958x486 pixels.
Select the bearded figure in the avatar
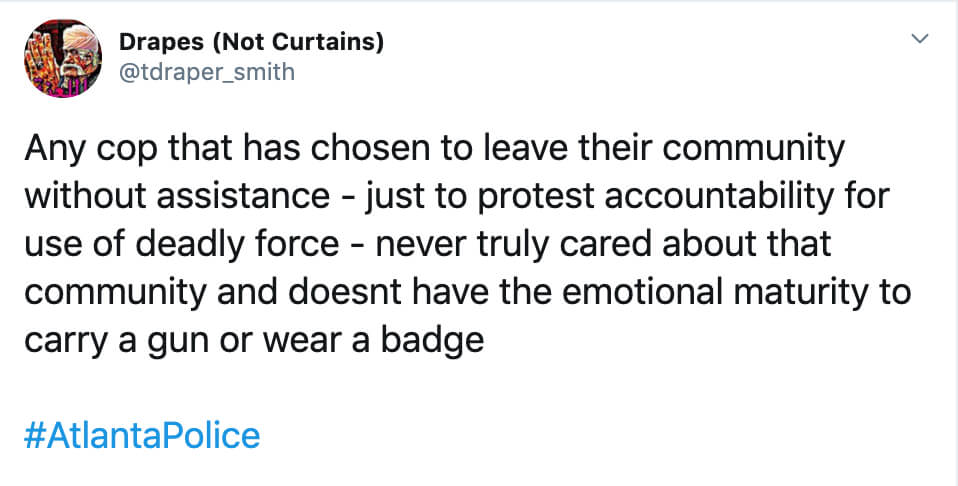(x=78, y=52)
